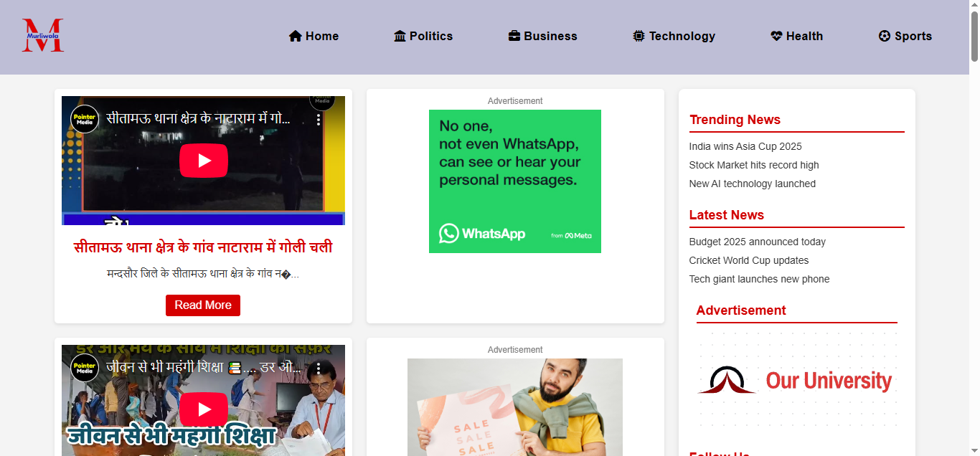Click the house icon beside Home
The image size is (980, 456).
point(295,36)
